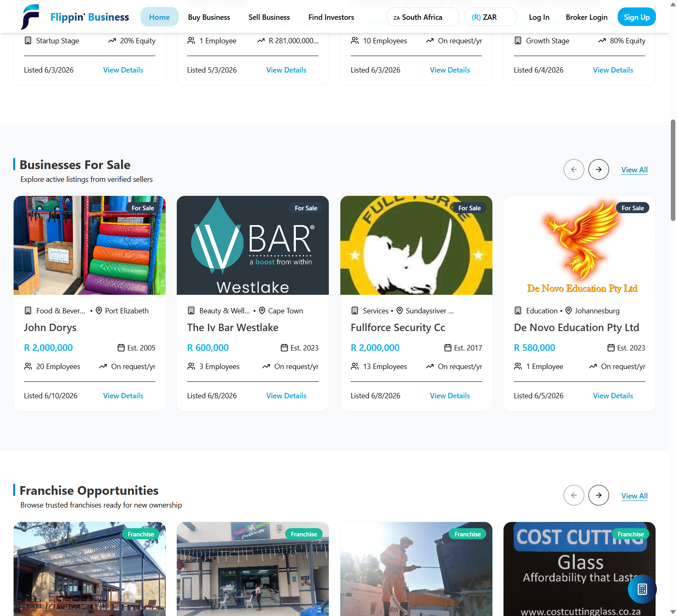The width and height of the screenshot is (677, 616).
Task: Click the people icon beside 20 Employees
Action: click(28, 366)
